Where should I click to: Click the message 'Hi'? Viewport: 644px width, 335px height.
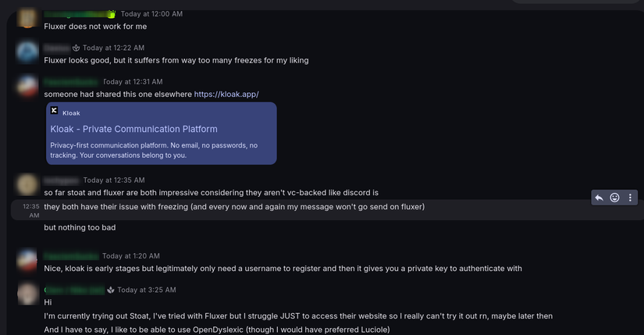48,302
